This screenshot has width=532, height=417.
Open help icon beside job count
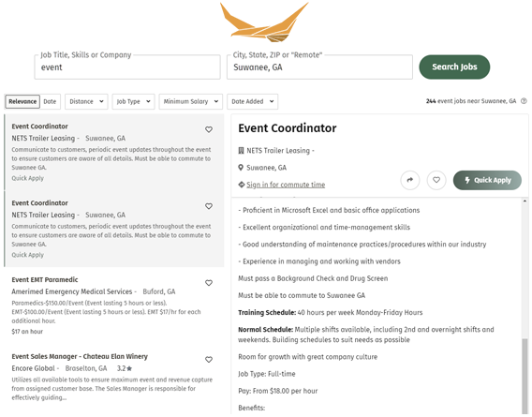coord(524,101)
